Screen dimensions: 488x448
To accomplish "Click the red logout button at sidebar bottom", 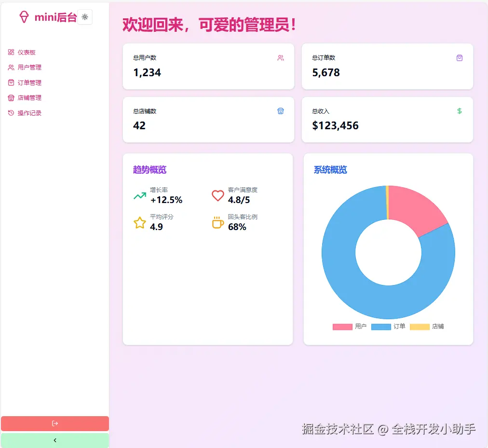I will click(x=54, y=423).
